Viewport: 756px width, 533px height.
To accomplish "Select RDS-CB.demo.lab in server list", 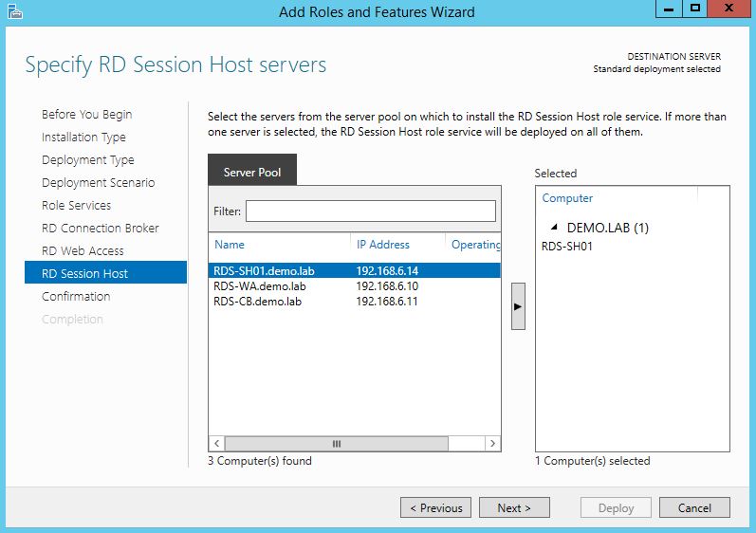I will pos(259,302).
